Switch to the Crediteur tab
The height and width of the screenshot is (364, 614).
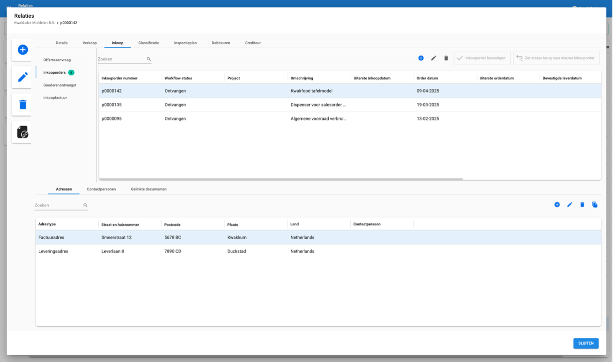(253, 43)
